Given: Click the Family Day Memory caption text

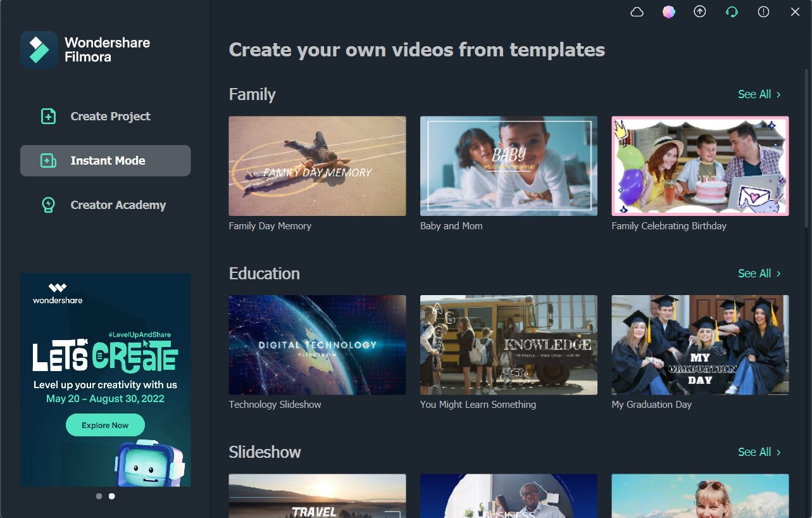Looking at the screenshot, I should tap(270, 226).
